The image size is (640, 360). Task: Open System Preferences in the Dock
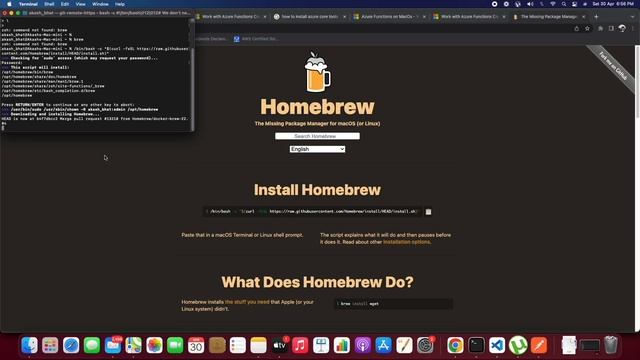425,345
